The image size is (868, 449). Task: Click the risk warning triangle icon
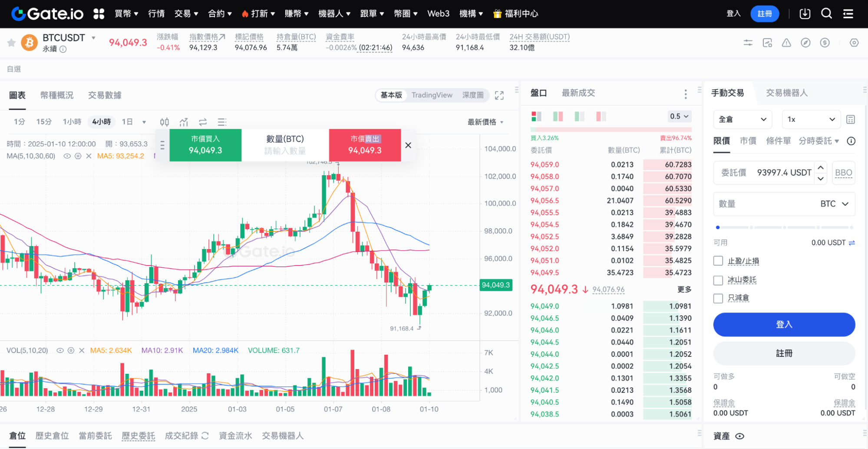[786, 43]
